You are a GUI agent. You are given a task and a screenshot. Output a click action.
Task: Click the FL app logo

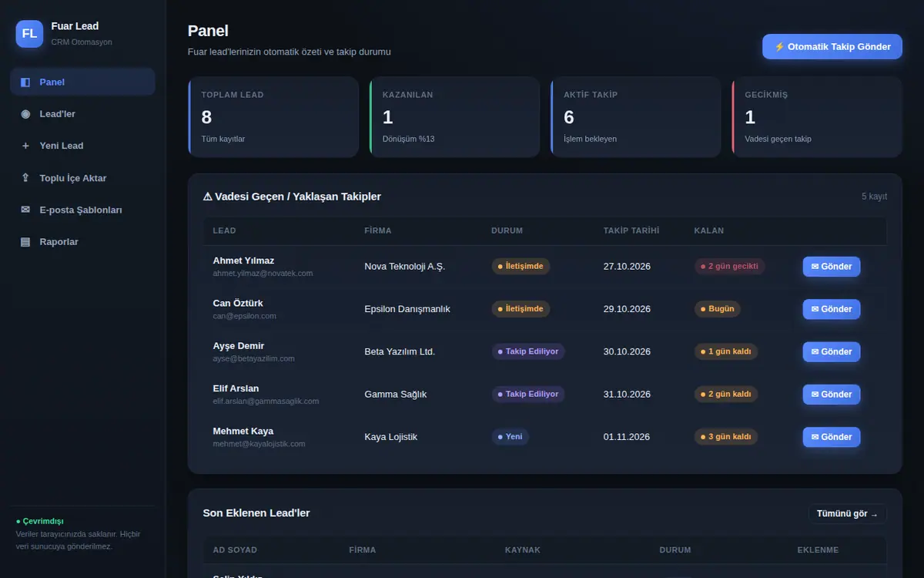point(29,34)
